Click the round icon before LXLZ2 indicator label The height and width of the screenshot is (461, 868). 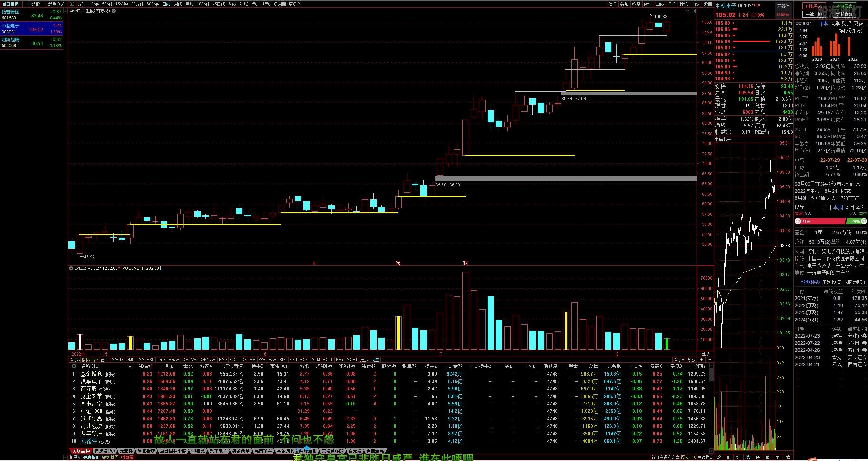pyautogui.click(x=71, y=268)
